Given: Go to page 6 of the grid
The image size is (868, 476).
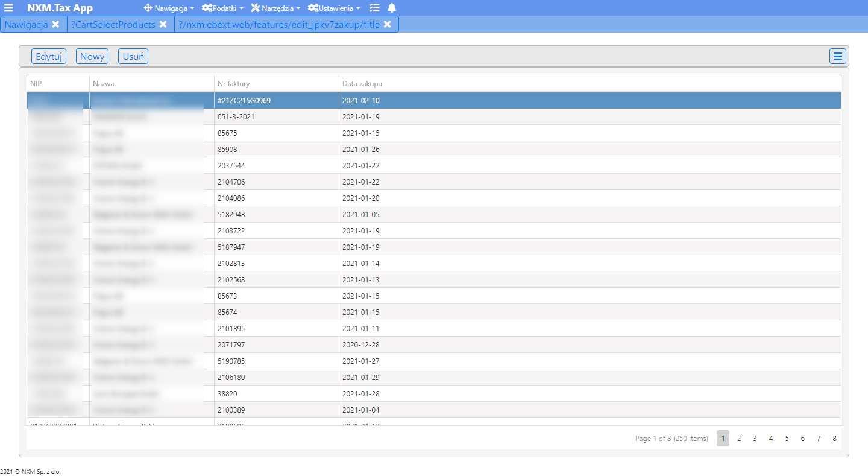Looking at the screenshot, I should [803, 439].
